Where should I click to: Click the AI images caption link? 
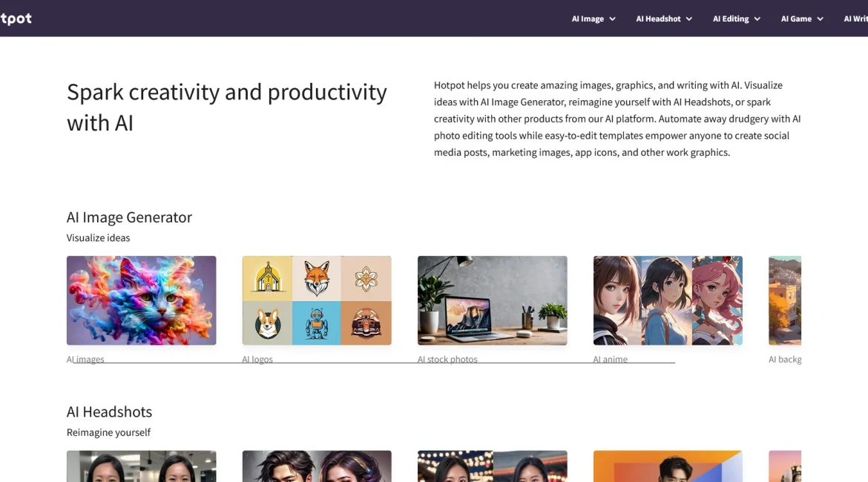pyautogui.click(x=85, y=359)
